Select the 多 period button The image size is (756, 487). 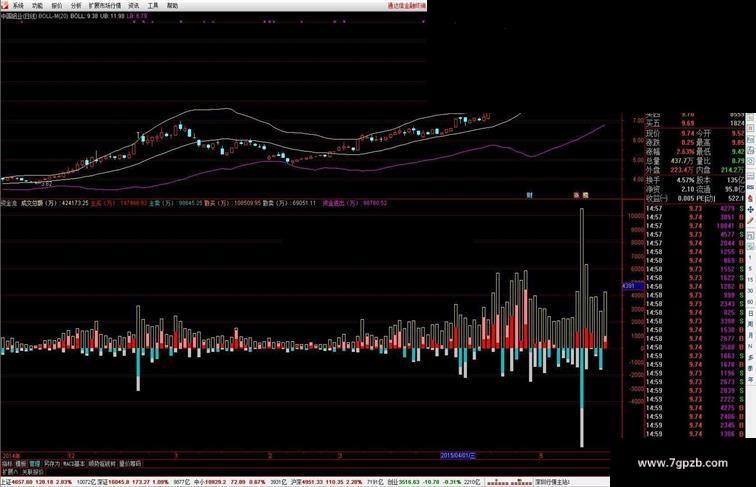click(751, 357)
